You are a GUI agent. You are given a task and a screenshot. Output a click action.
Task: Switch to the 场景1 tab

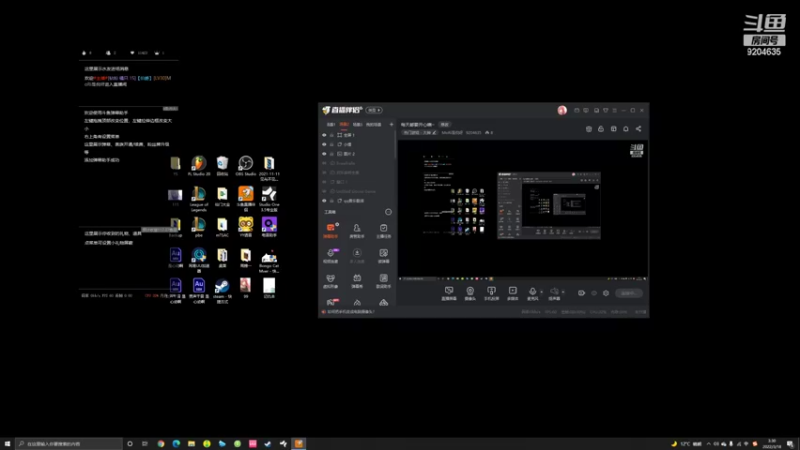(331, 124)
